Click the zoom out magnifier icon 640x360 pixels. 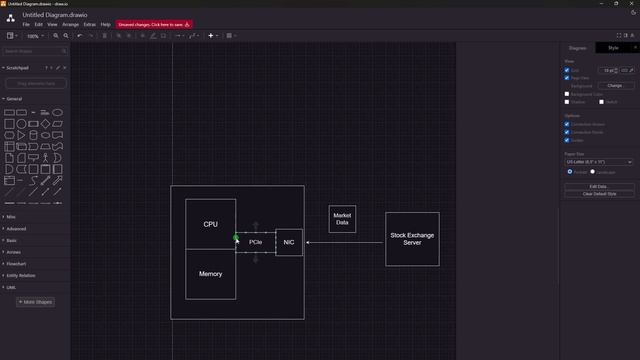(66, 36)
